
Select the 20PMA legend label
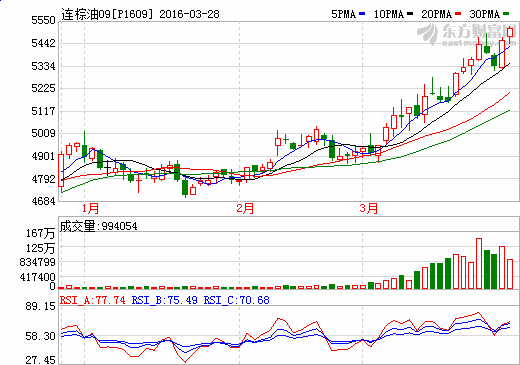(x=436, y=14)
